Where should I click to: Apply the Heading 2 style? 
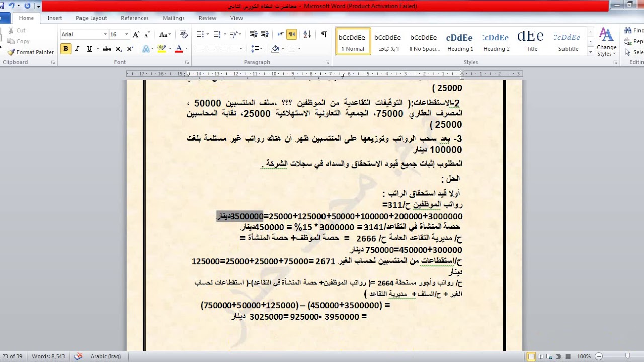(x=496, y=42)
